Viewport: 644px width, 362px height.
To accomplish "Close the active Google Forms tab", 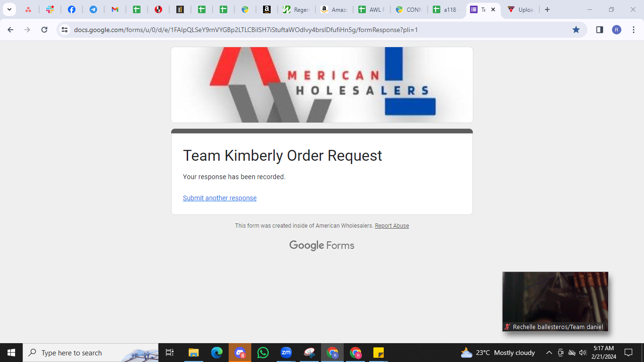I will (x=493, y=9).
